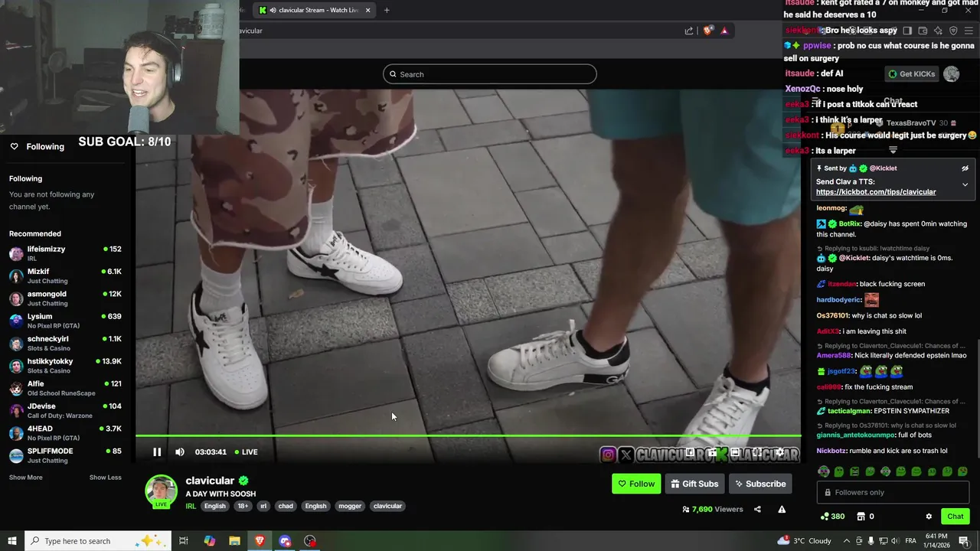Click the Get KICKs button
The image size is (980, 551).
(911, 74)
